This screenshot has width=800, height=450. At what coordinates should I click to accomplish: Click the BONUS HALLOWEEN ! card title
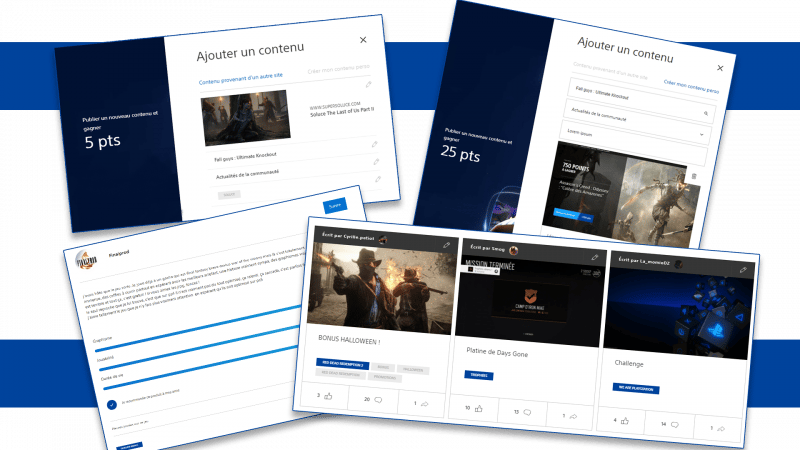[x=349, y=340]
